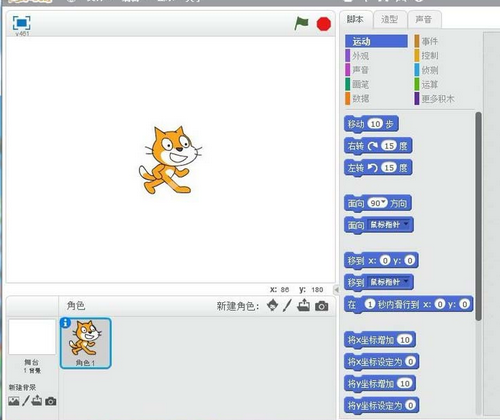Select the 控制 block category
Screen dimensions: 500x420
pos(429,56)
